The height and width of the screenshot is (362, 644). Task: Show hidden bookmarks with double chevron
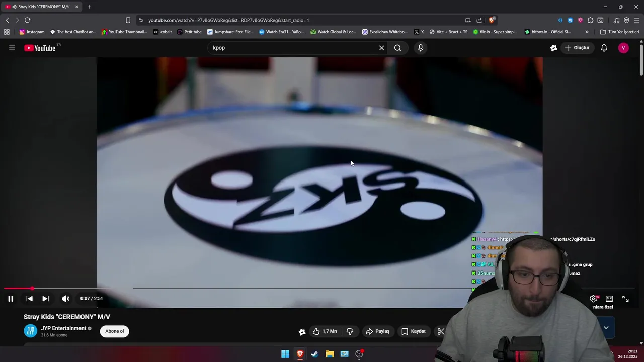(587, 32)
